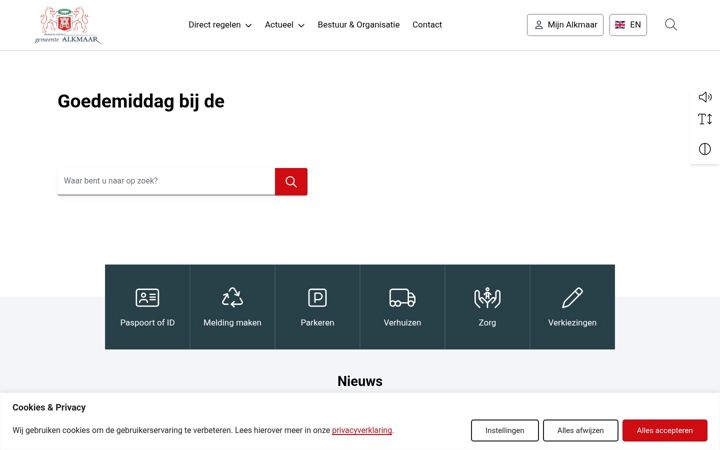Click the 'Goedemiddag bij de' heading
The width and height of the screenshot is (720, 450).
[141, 101]
